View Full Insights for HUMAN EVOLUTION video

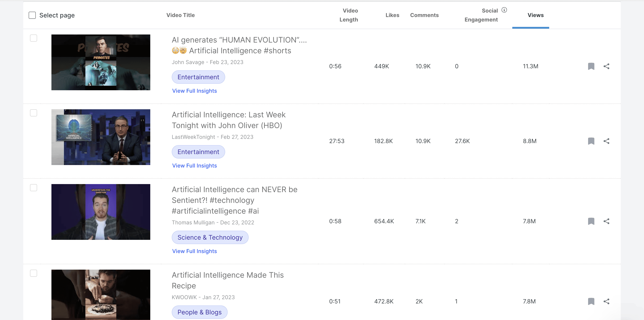pos(195,91)
